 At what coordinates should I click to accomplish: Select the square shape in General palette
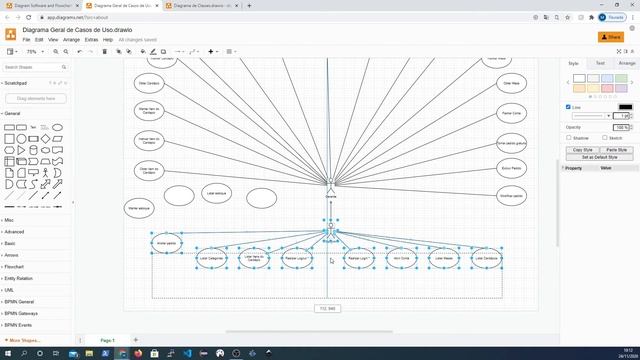click(9, 139)
